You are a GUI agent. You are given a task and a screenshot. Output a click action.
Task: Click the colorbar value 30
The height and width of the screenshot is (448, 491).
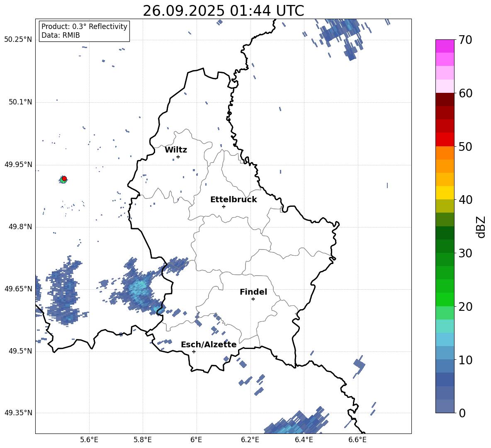pyautogui.click(x=465, y=253)
